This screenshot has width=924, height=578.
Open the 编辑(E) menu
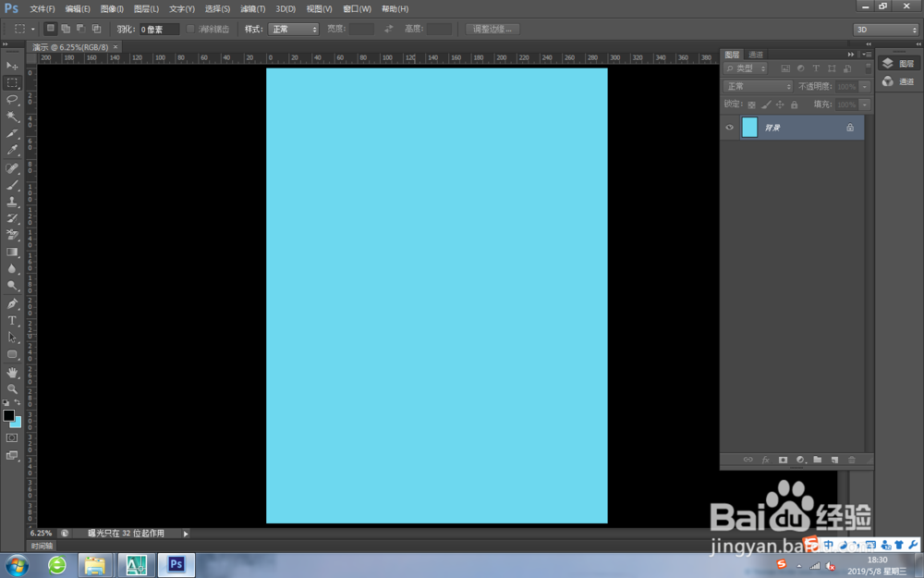click(x=78, y=9)
